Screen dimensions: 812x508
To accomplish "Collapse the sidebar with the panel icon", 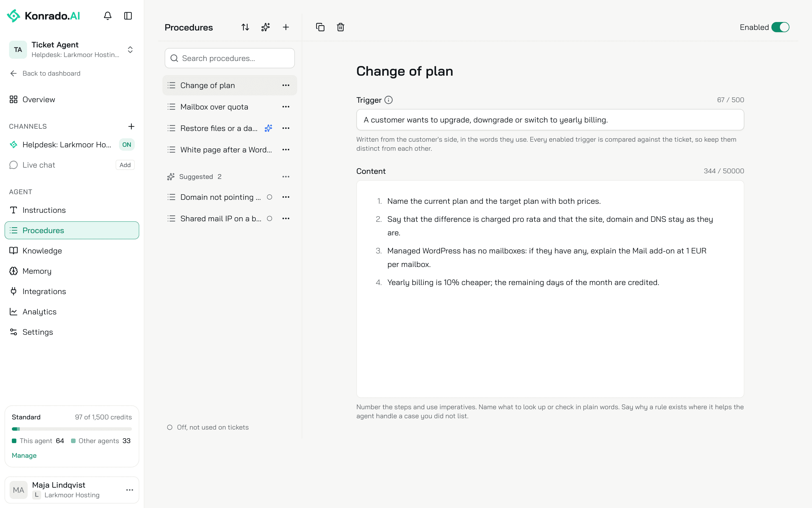I will tap(128, 16).
